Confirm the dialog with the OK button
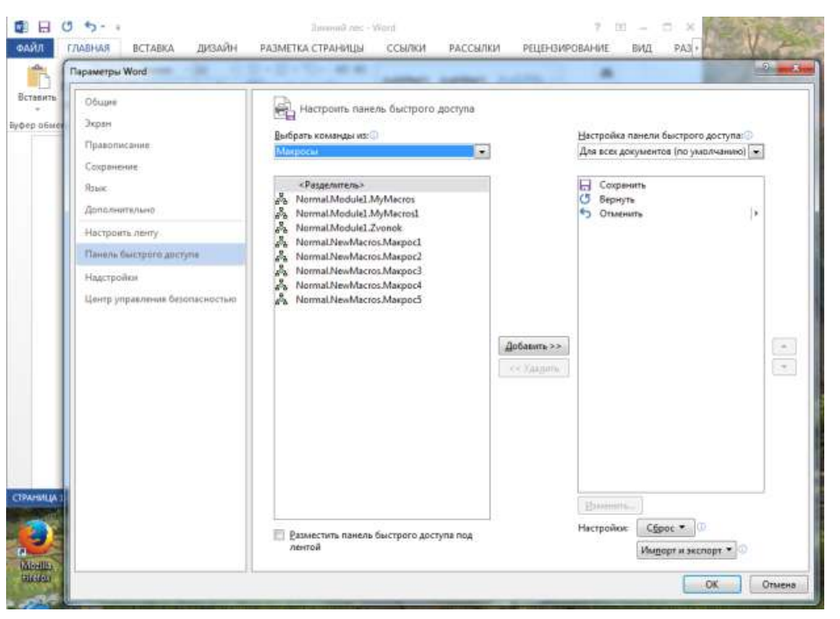840x619 pixels. (x=712, y=583)
